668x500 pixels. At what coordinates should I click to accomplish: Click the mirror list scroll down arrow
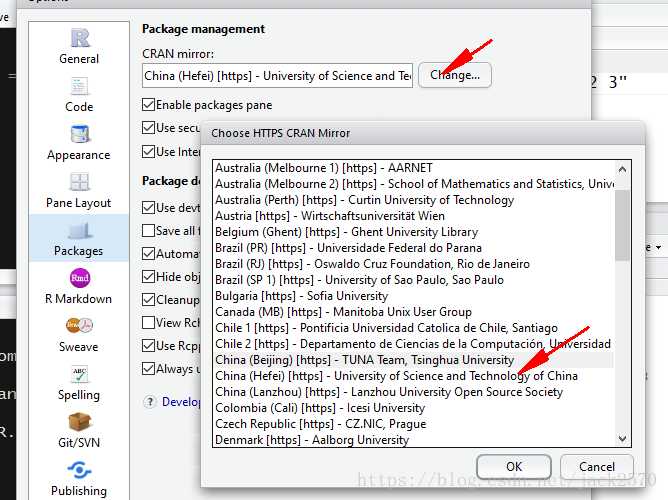622,439
